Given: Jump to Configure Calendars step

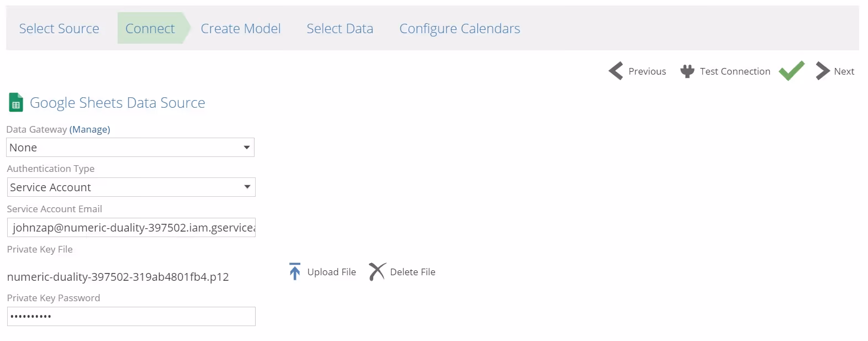Looking at the screenshot, I should point(459,29).
